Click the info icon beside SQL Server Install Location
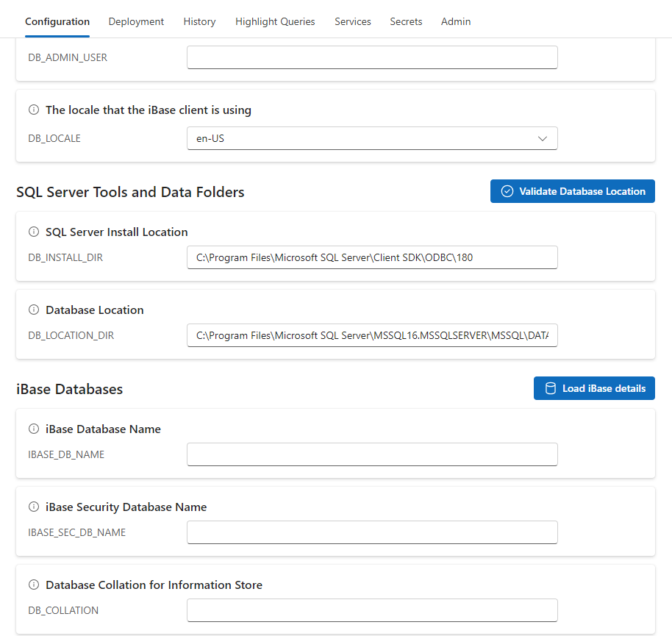This screenshot has height=636, width=672. point(34,232)
